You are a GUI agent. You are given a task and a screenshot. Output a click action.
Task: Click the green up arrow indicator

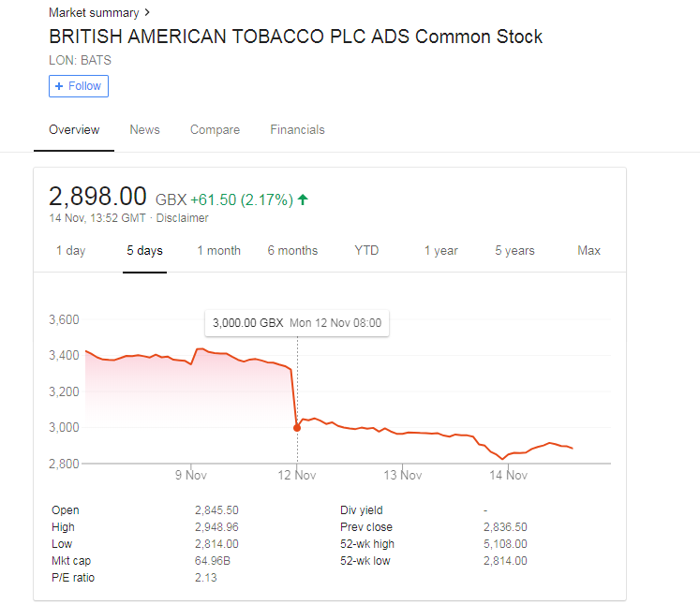coord(303,199)
